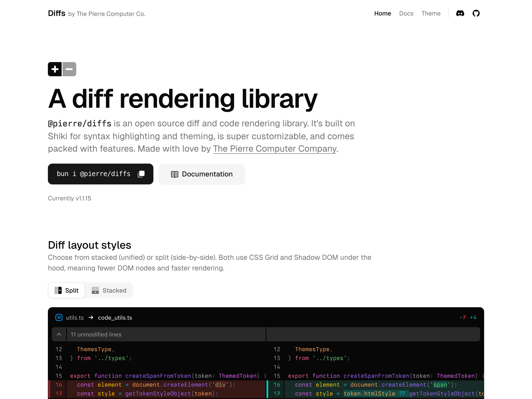The height and width of the screenshot is (399, 532).
Task: Open The Pierre Computer Company link
Action: coord(274,149)
